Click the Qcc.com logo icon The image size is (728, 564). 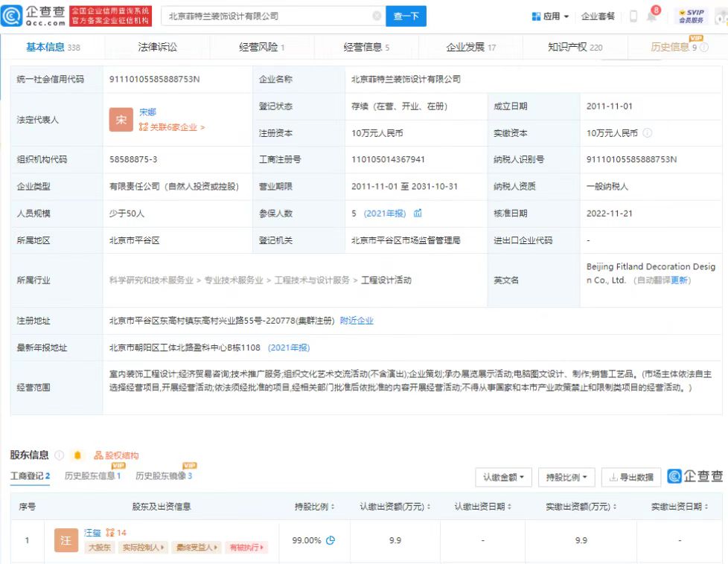[13, 16]
